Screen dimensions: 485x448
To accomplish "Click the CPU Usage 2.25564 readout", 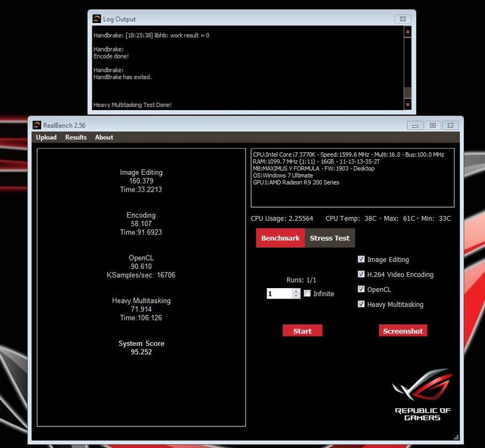I will [282, 218].
